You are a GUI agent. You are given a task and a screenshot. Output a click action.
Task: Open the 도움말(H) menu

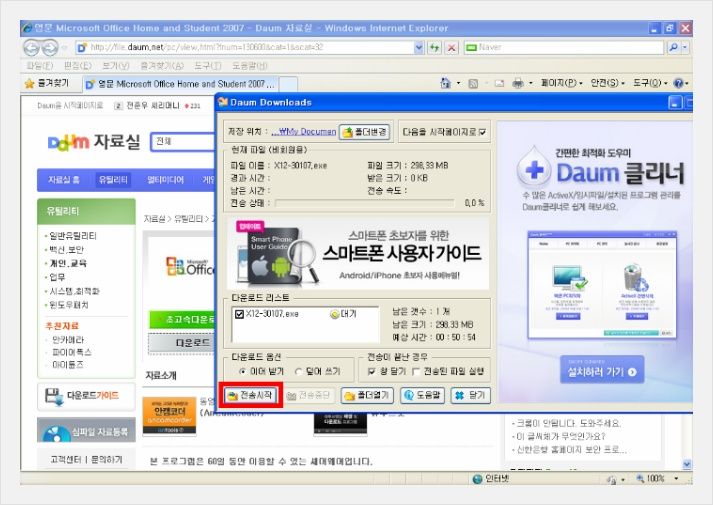(250, 65)
